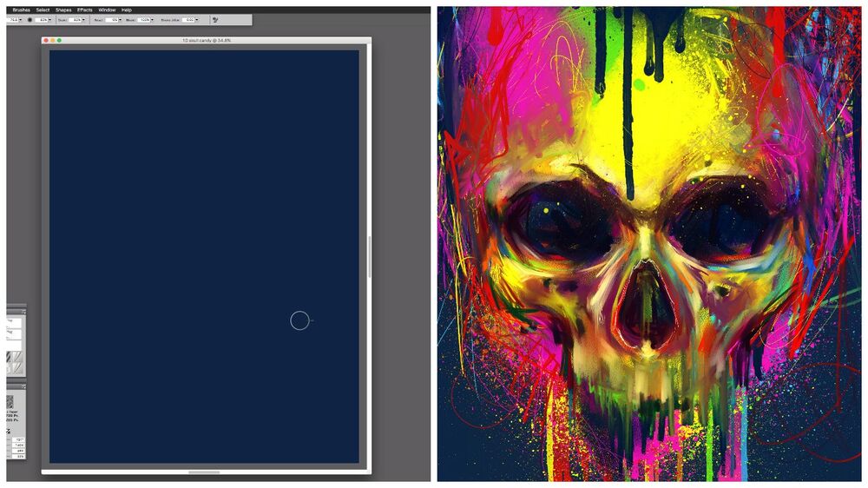Click the Resat value field
This screenshot has width=868, height=488.
[112, 20]
